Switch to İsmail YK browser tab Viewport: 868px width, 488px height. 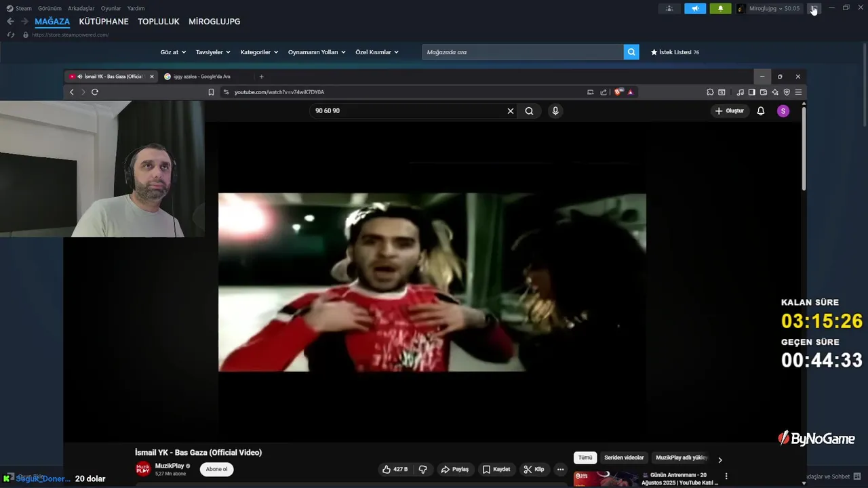point(110,77)
